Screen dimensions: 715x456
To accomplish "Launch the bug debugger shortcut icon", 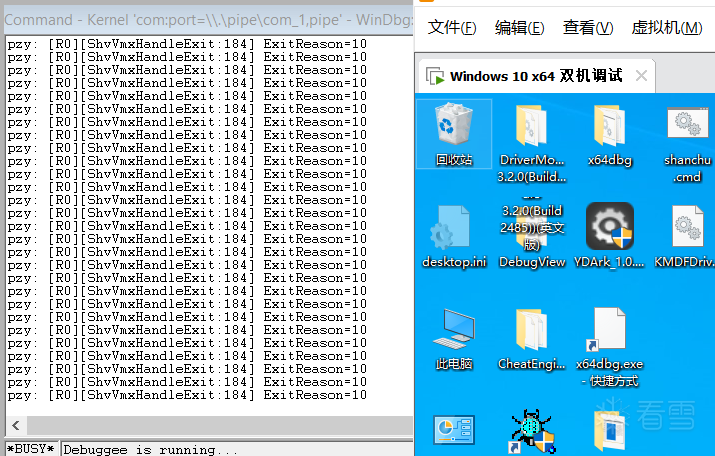I will 532,431.
